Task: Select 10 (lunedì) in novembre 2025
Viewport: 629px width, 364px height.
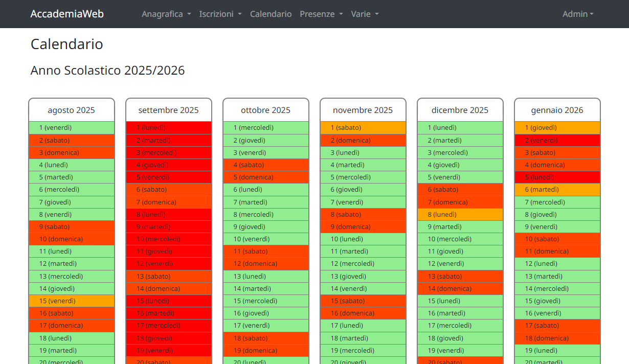Action: pos(363,239)
